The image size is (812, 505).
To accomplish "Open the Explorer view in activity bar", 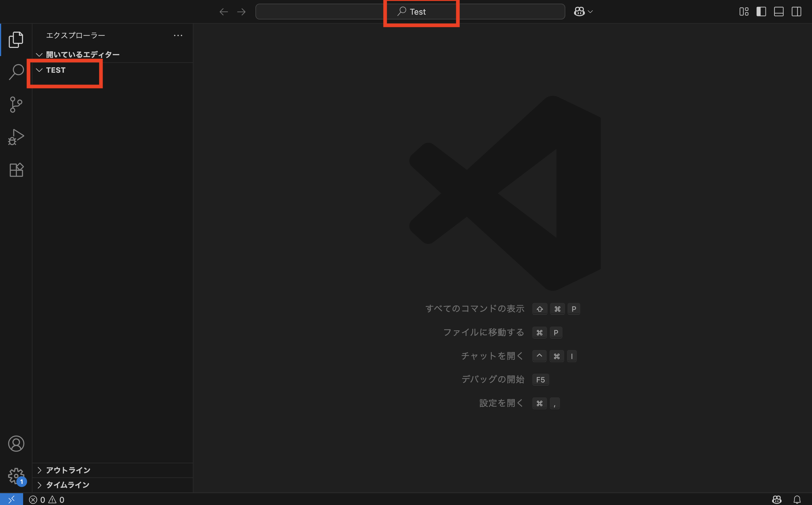I will [x=16, y=40].
